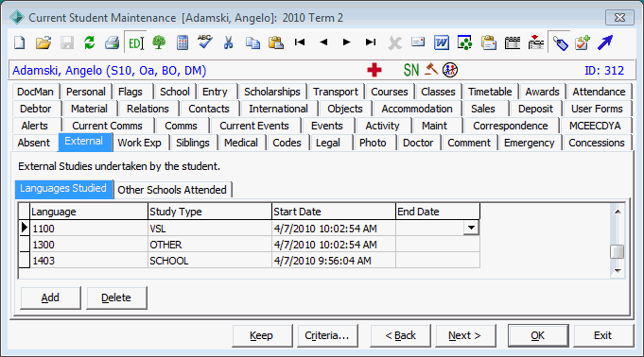Screen dimensions: 644x357
Task: Click the New document toolbar icon
Action: [x=19, y=42]
